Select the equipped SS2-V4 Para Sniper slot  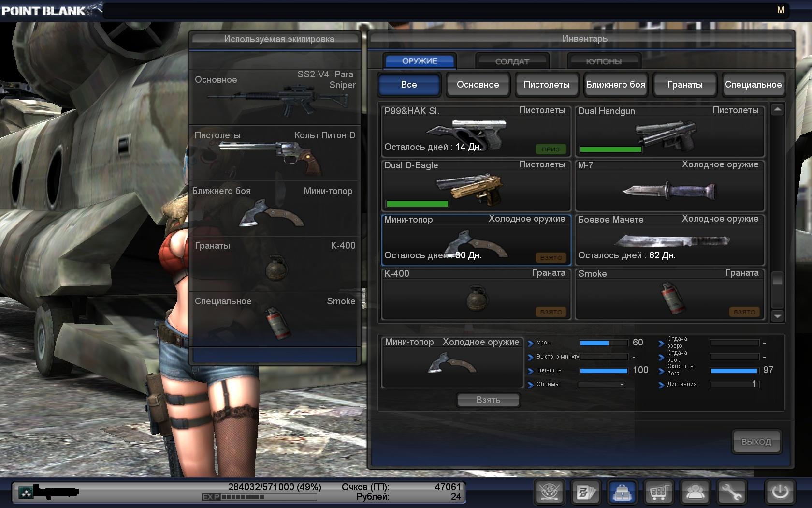coord(275,97)
